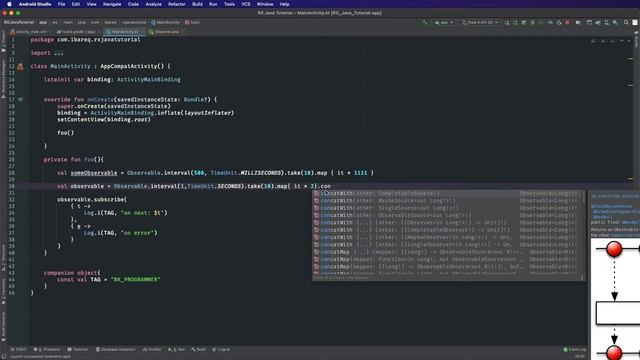Click the foo() call inside onCreate

coord(66,133)
